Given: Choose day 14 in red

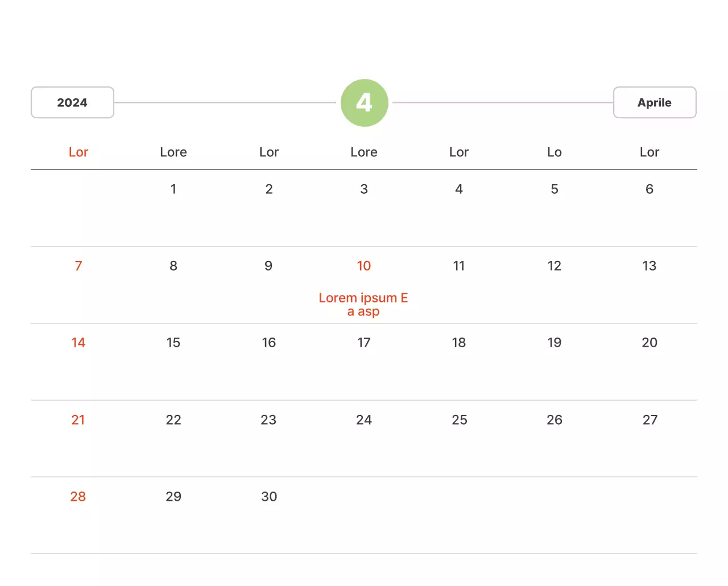Looking at the screenshot, I should [78, 343].
